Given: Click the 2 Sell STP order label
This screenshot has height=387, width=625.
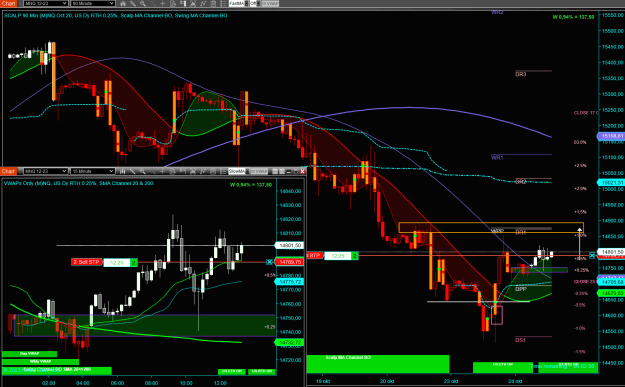Looking at the screenshot, I should point(86,262).
